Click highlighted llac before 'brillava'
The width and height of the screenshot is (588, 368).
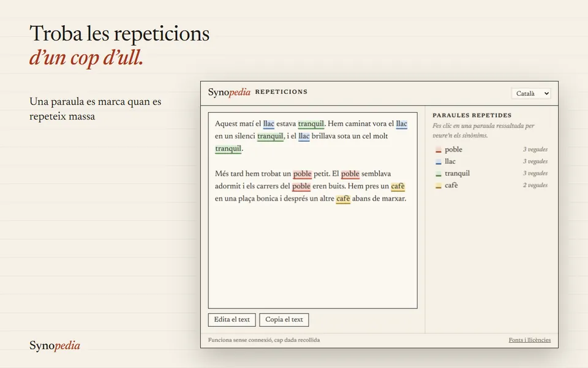(x=304, y=136)
